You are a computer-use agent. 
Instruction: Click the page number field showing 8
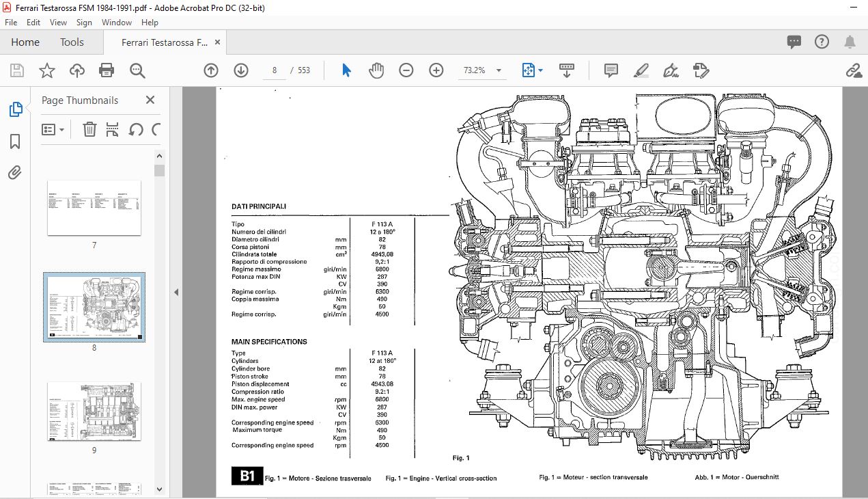click(274, 70)
